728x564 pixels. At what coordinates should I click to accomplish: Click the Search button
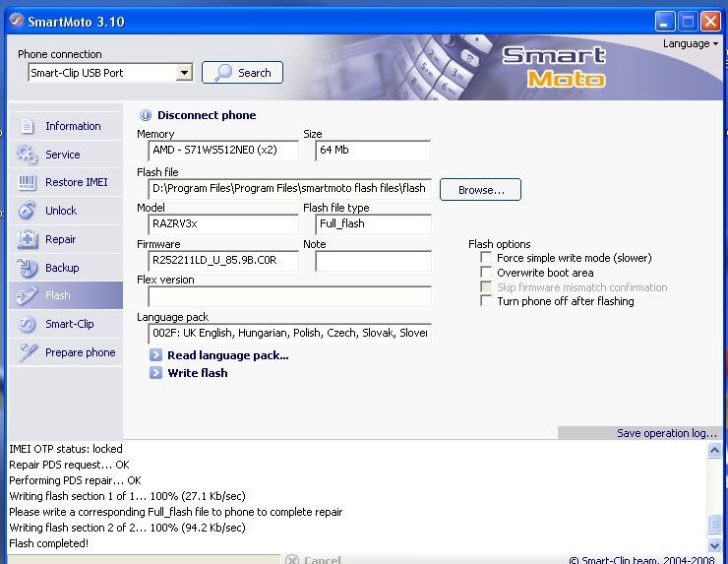point(242,73)
